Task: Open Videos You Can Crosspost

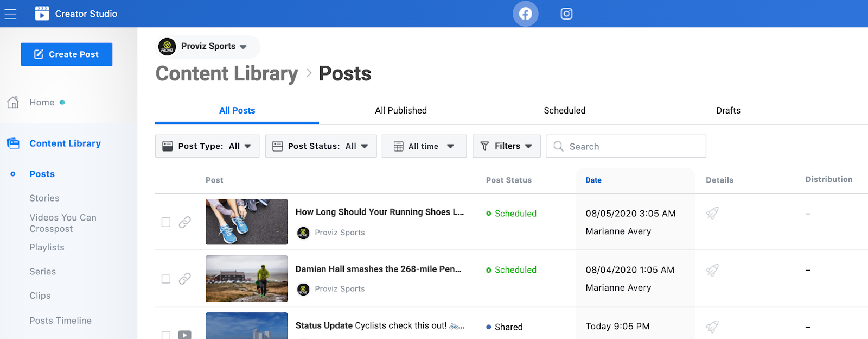Action: pyautogui.click(x=63, y=223)
